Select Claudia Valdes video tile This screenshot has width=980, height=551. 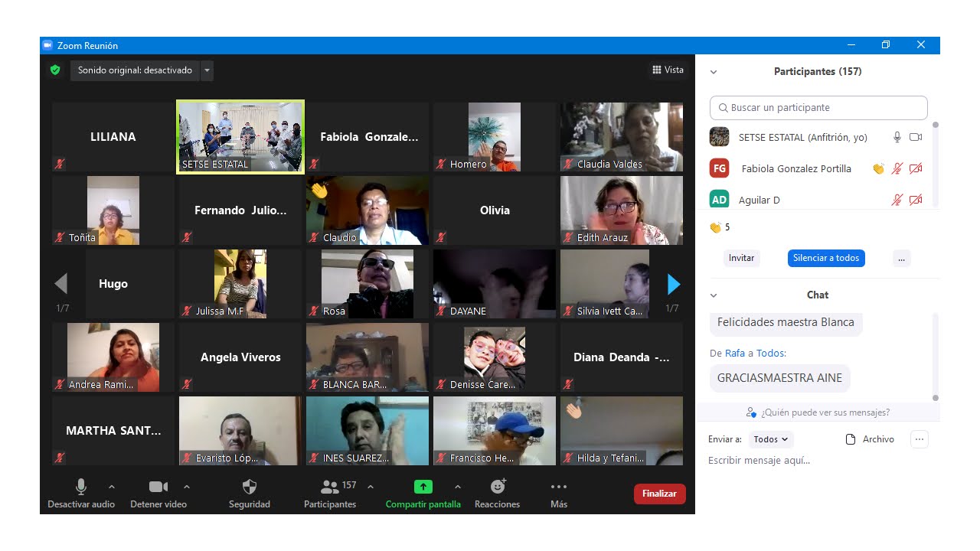click(622, 137)
